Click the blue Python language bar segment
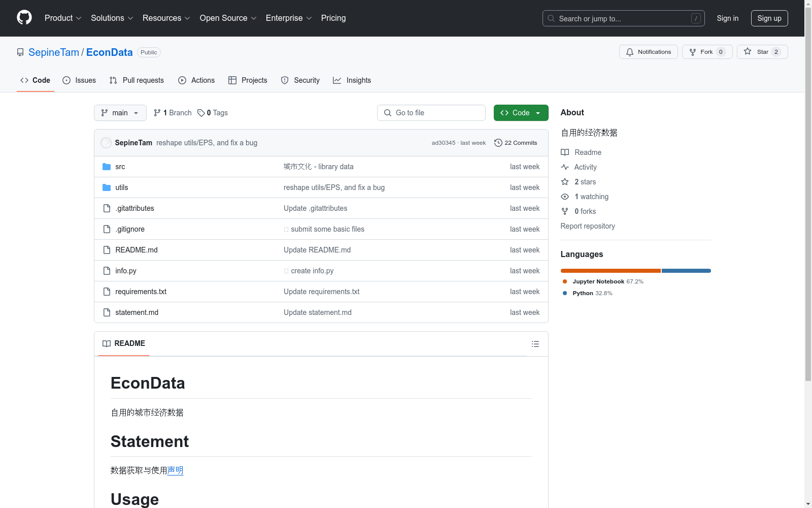 [x=686, y=271]
